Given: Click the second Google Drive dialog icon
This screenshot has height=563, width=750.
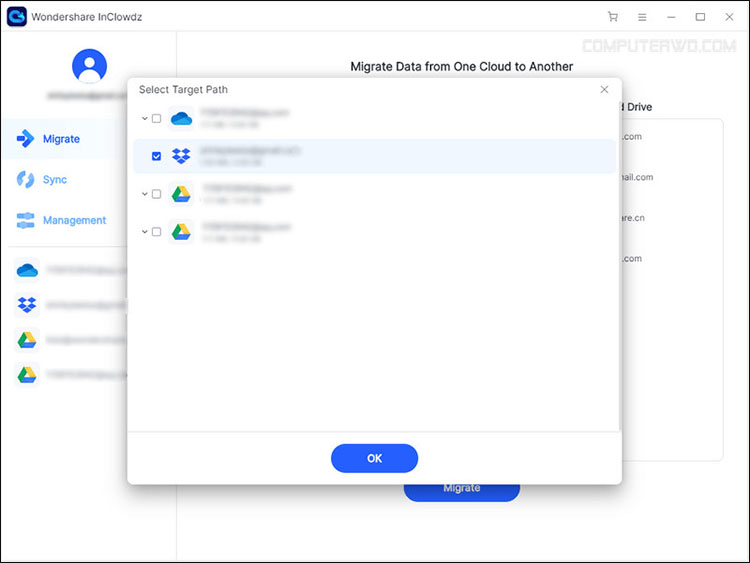Looking at the screenshot, I should click(x=181, y=232).
